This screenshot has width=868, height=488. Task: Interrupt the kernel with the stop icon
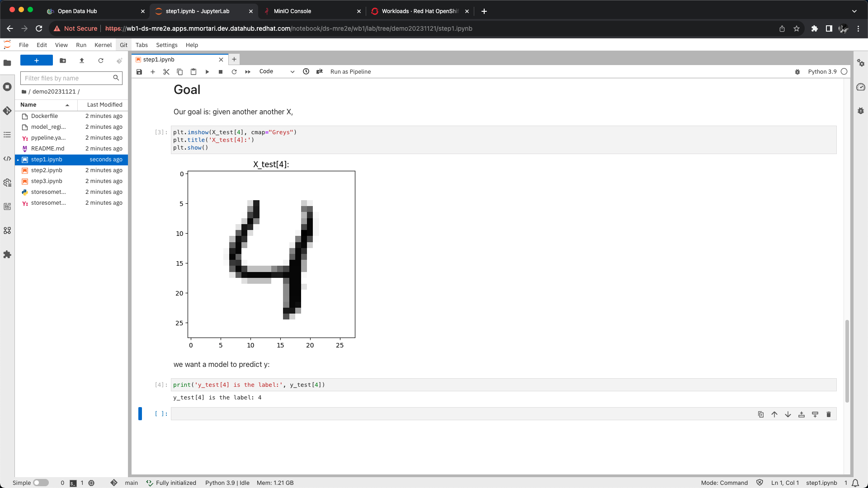[221, 72]
